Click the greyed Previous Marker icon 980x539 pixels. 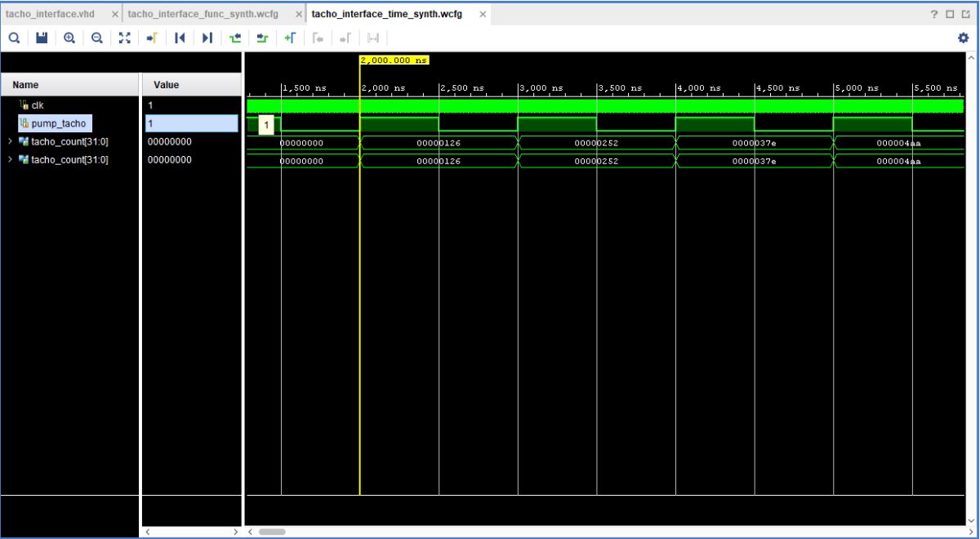pyautogui.click(x=318, y=38)
